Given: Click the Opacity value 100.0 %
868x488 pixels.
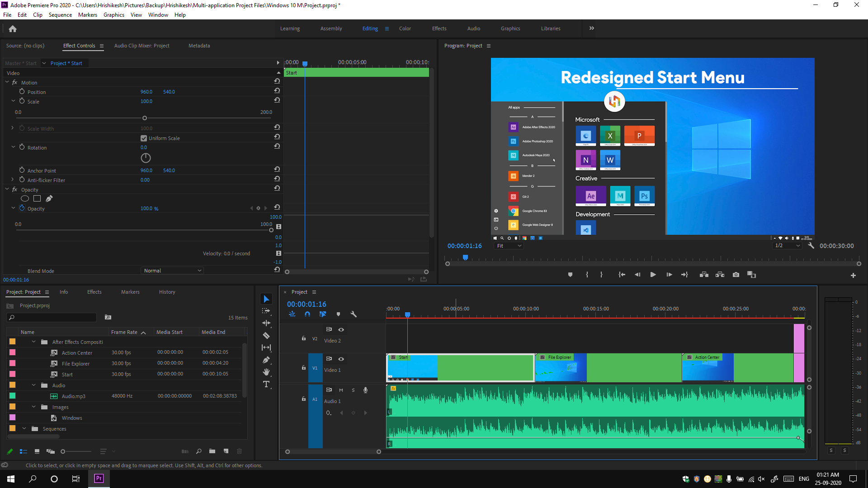Looking at the screenshot, I should point(149,209).
